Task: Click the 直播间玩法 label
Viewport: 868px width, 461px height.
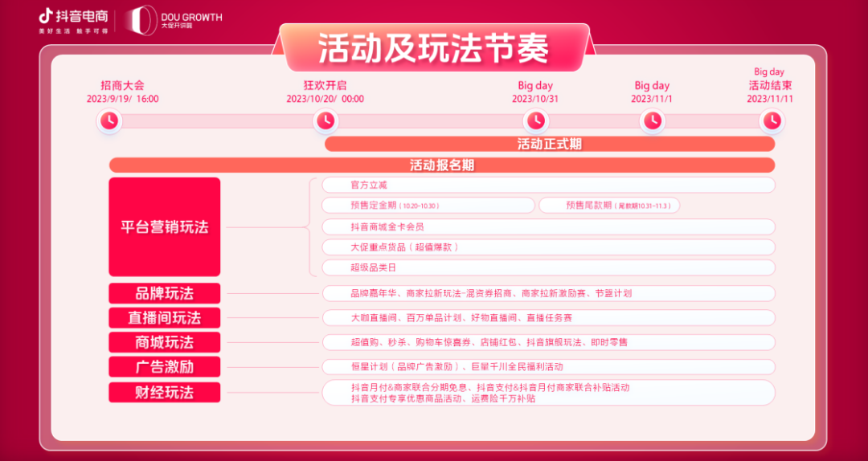Action: pyautogui.click(x=165, y=318)
